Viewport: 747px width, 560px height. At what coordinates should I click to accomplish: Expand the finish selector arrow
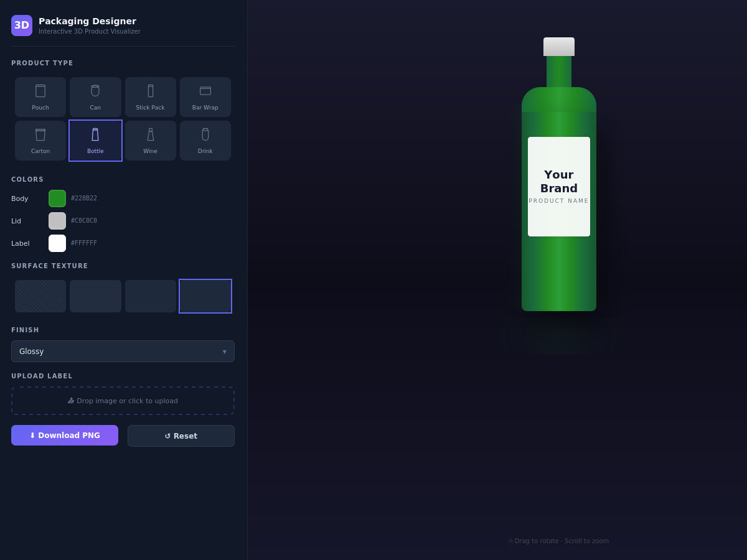point(224,351)
